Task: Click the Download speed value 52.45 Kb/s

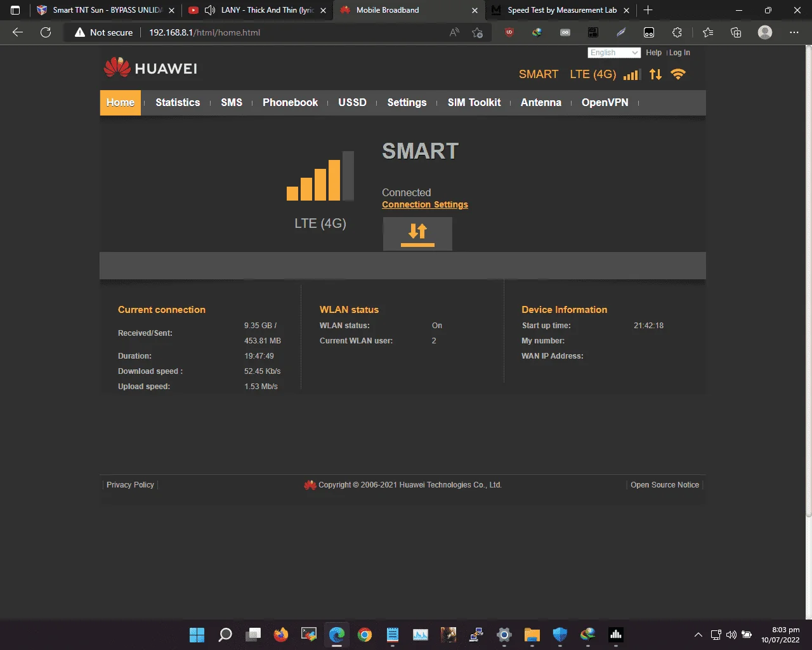Action: pos(263,371)
